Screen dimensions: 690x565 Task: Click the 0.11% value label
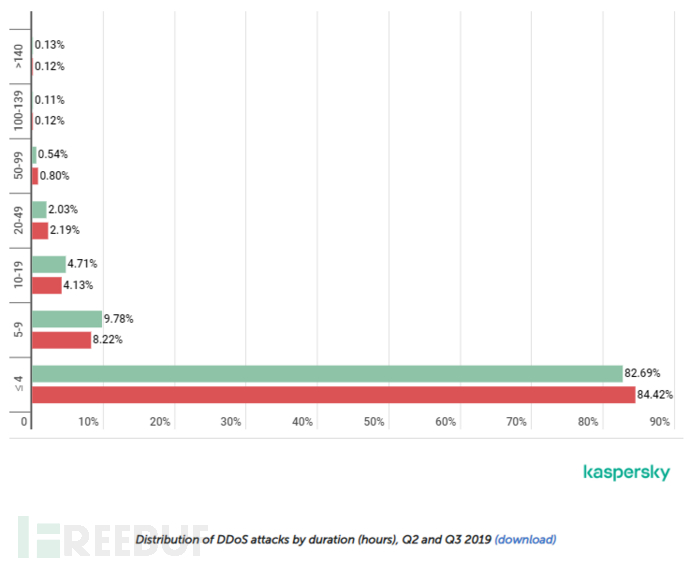click(50, 100)
